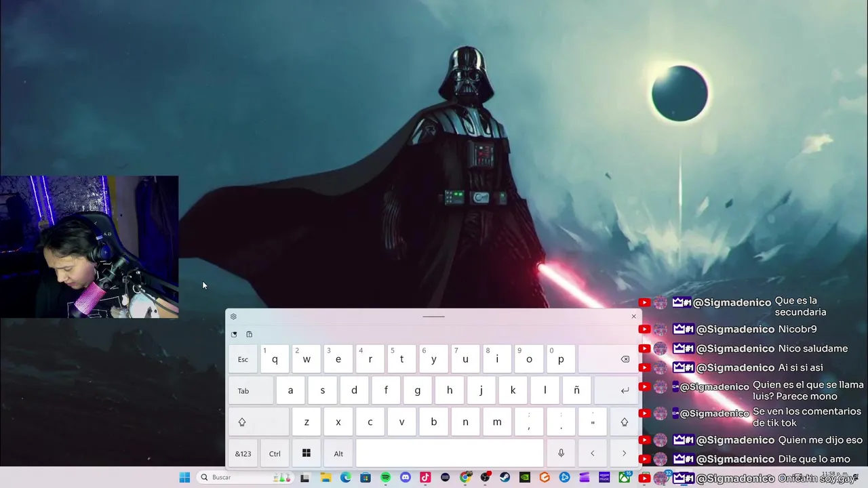This screenshot has width=868, height=488.
Task: Tap the left arrow cursor key
Action: coord(593,453)
